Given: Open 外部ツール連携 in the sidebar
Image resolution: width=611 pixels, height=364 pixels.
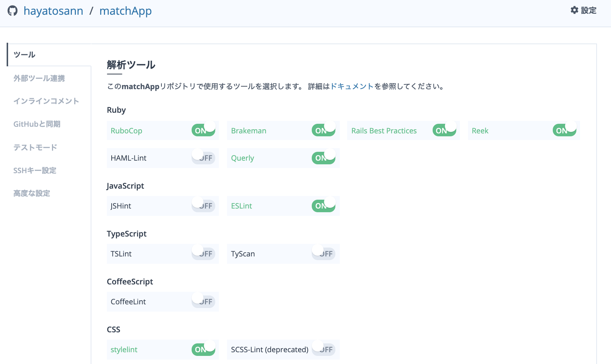Looking at the screenshot, I should click(x=39, y=78).
